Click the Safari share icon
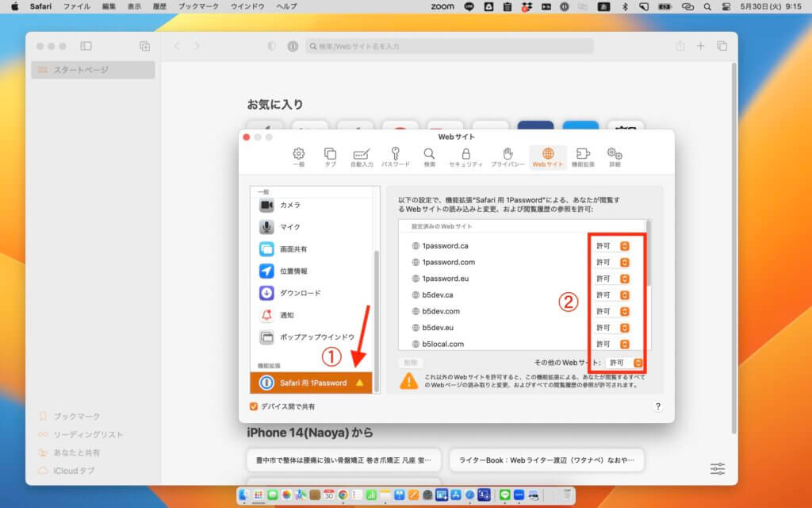Viewport: 812px width, 508px height. (680, 45)
